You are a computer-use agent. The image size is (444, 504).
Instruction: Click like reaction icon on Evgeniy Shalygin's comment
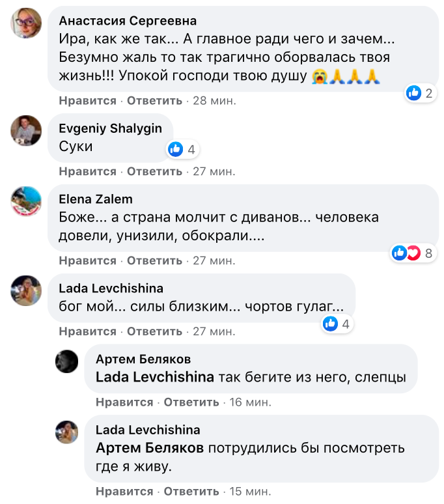click(x=175, y=150)
